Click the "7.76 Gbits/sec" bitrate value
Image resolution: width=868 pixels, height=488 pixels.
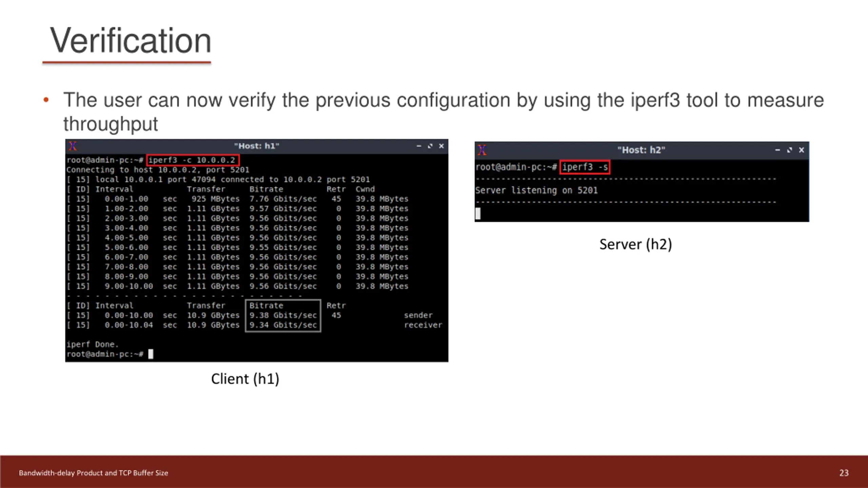click(283, 199)
